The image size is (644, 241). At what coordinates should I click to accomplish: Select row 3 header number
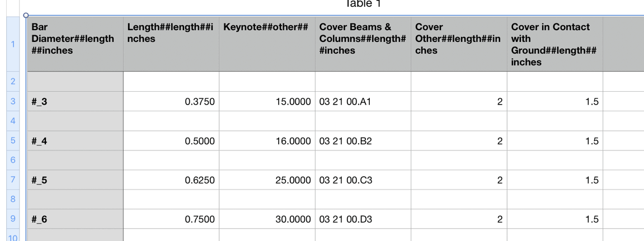13,101
